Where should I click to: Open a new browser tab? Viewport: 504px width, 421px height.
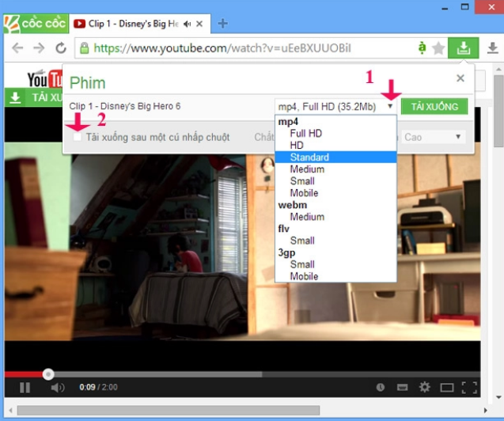[x=223, y=23]
